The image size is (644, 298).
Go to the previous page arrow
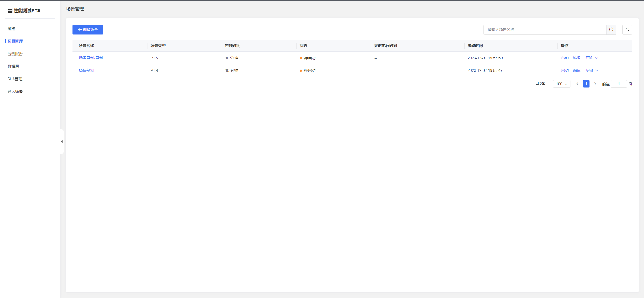coord(577,84)
